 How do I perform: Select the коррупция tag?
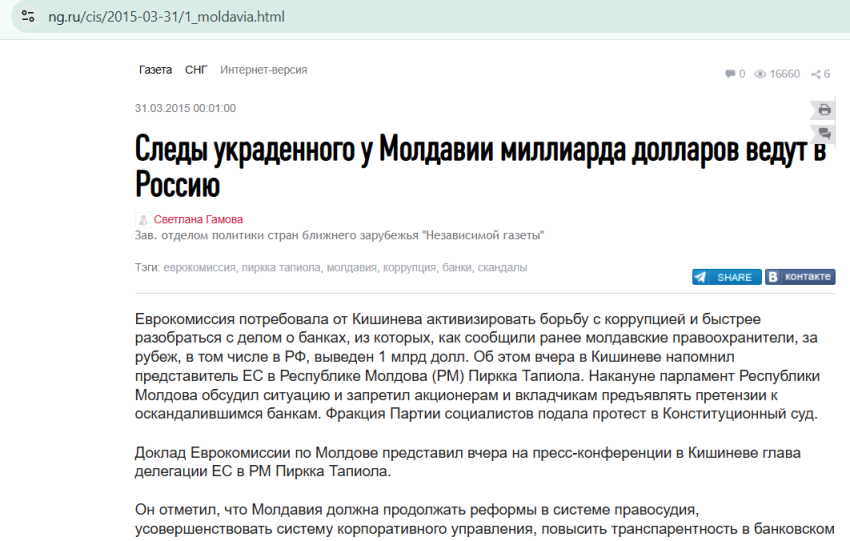409,268
